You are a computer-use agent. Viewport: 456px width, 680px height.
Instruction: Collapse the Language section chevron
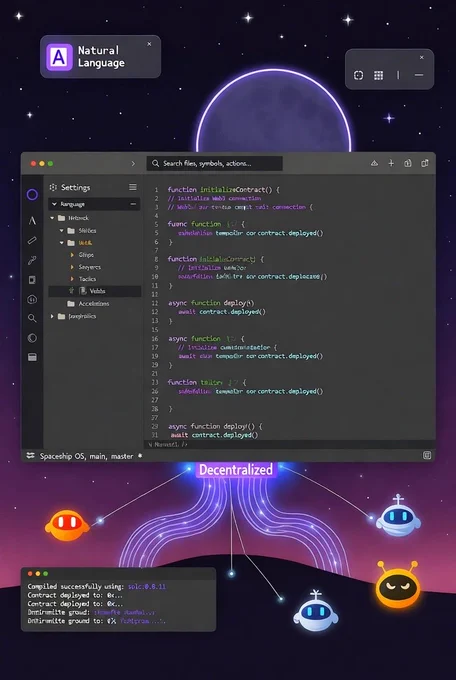[x=54, y=204]
